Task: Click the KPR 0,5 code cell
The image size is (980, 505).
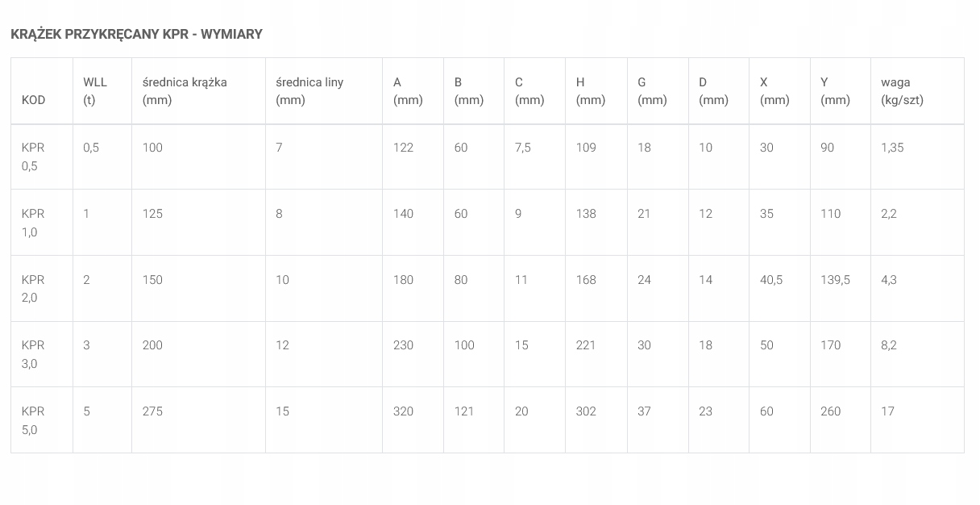Action: [x=33, y=157]
